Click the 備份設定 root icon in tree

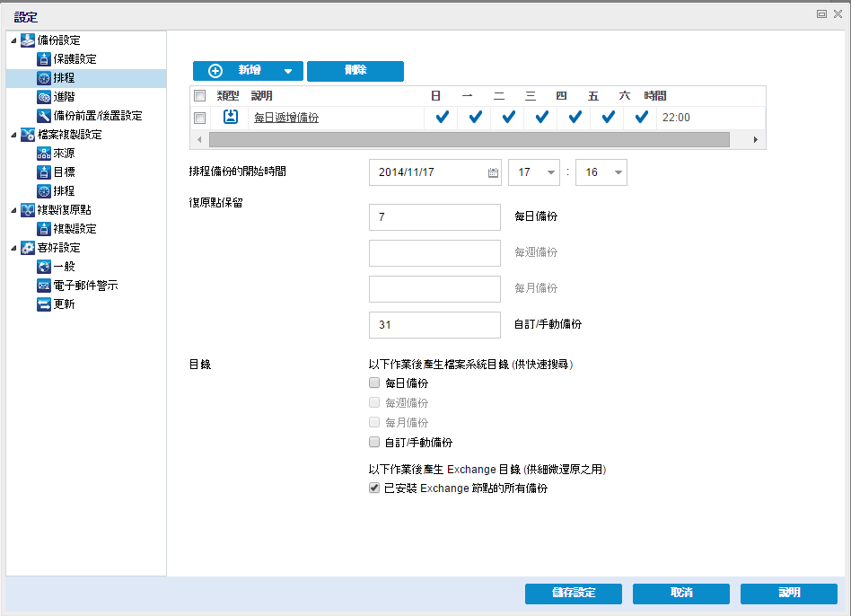click(27, 40)
